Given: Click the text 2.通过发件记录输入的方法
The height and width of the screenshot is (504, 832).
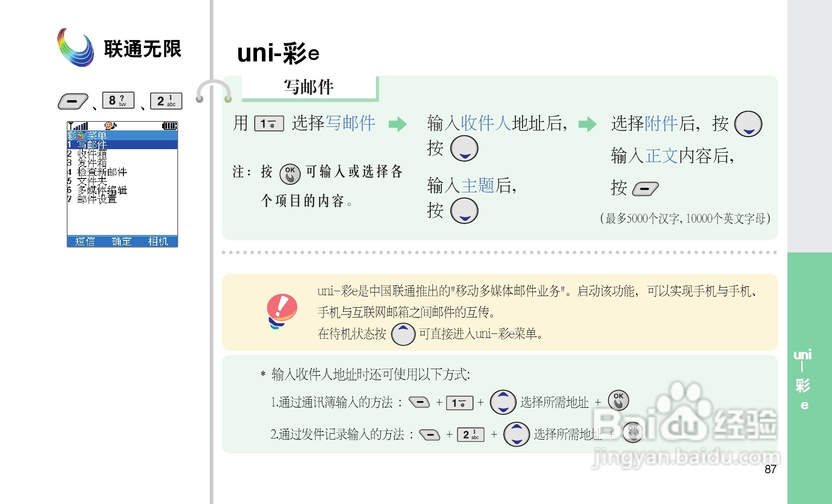Looking at the screenshot, I should 337,434.
